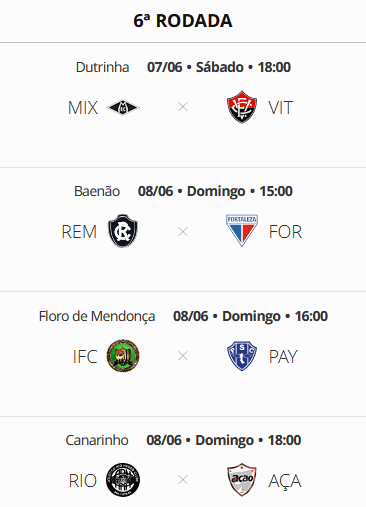
Task: Click the Rio black circular crest
Action: pyautogui.click(x=123, y=480)
